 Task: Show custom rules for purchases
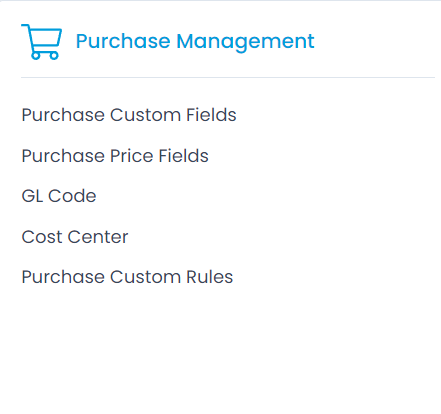[x=127, y=277]
